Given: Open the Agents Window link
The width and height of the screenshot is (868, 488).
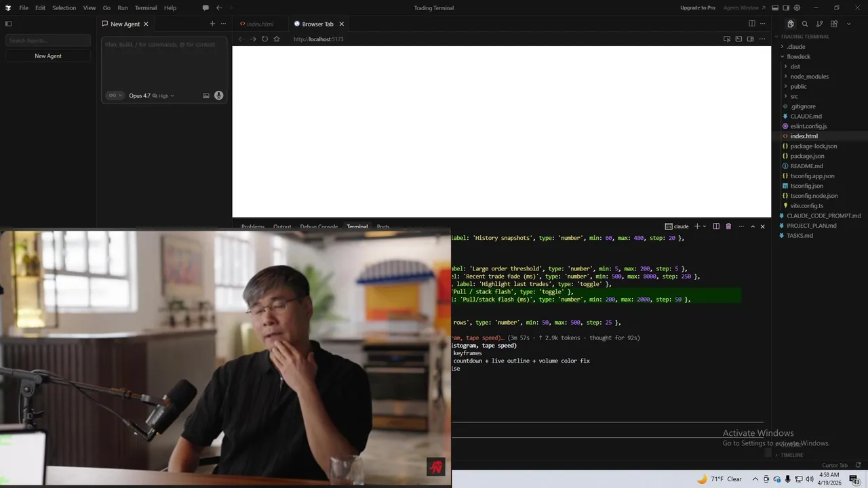Looking at the screenshot, I should pyautogui.click(x=744, y=7).
